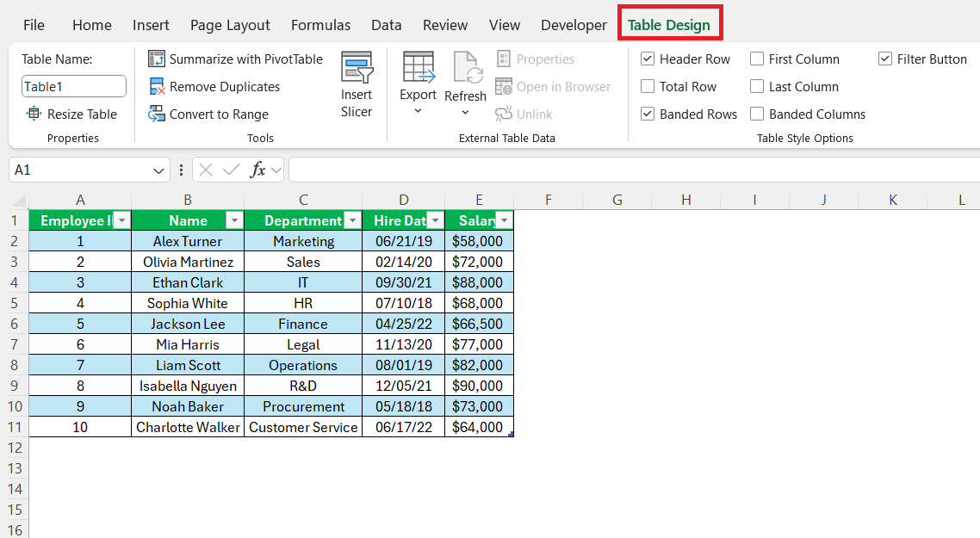This screenshot has height=538, width=980.
Task: Click the Summarize with PivotTable icon
Action: tap(156, 59)
